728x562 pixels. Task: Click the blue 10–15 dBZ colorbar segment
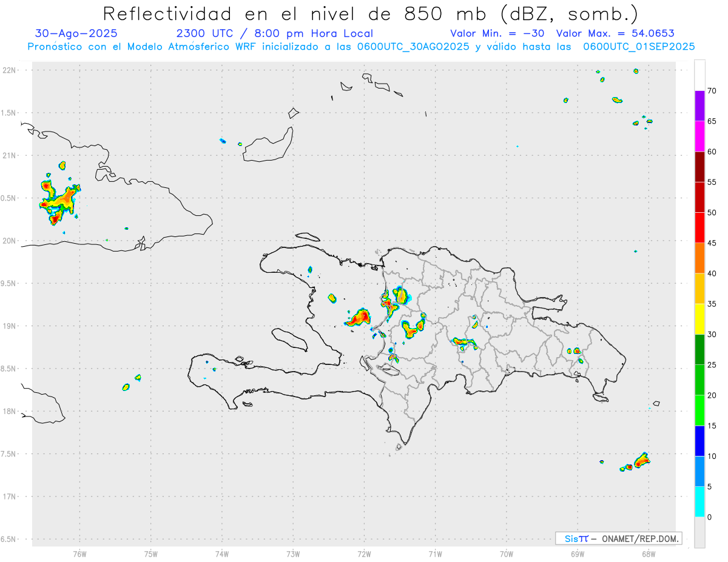pos(699,441)
